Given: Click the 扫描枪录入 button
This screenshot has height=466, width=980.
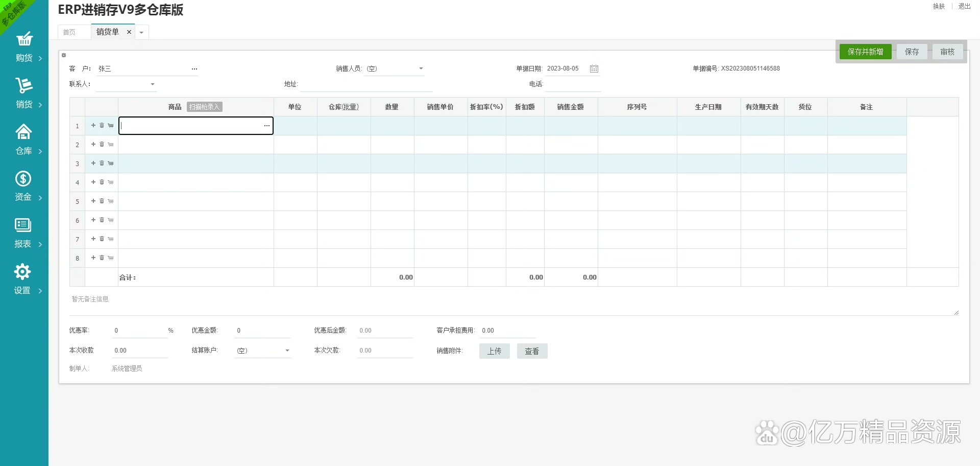Looking at the screenshot, I should [x=204, y=107].
